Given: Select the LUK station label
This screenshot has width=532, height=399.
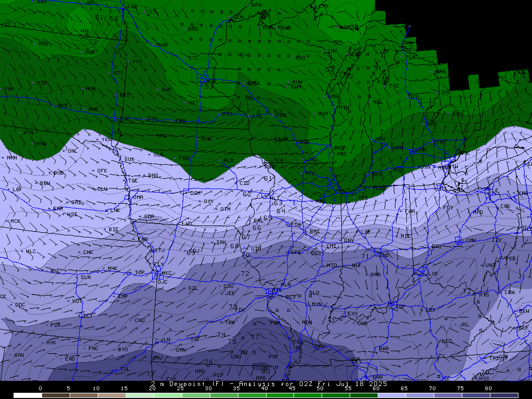Looking at the screenshot, I should click(433, 273).
